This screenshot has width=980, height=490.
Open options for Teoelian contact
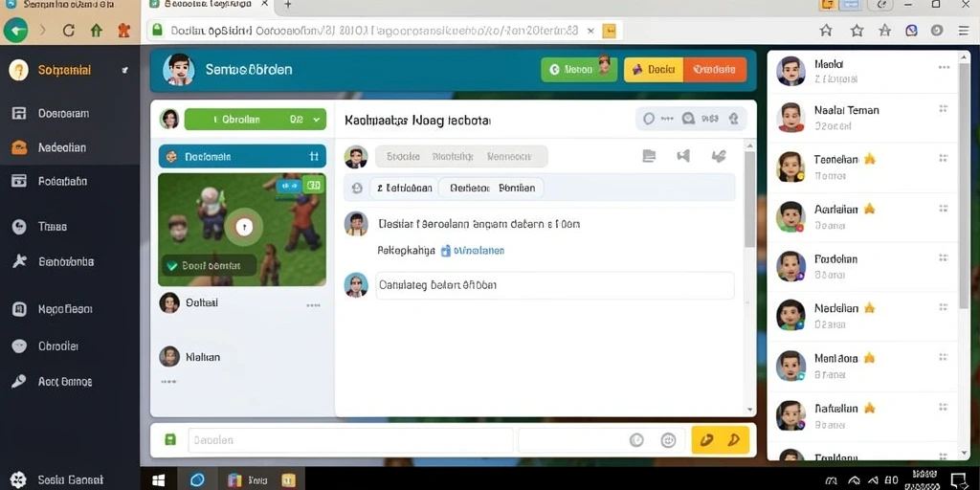tap(943, 158)
